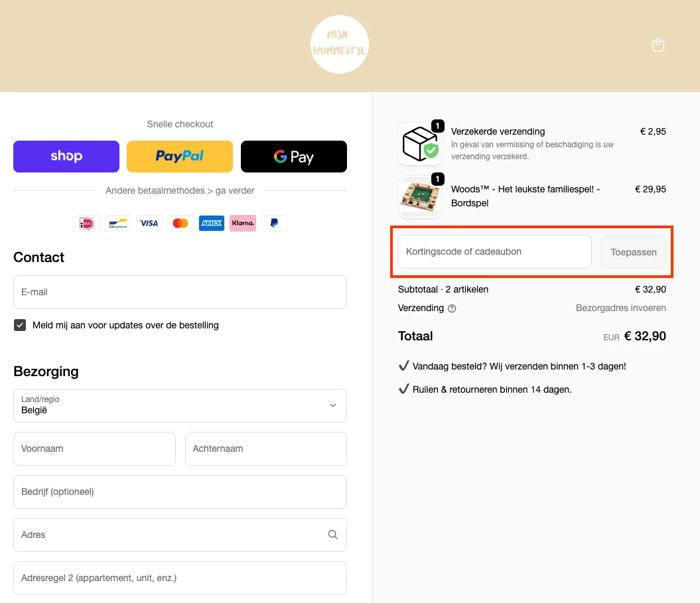This screenshot has width=700, height=603.
Task: Click the iDEAL payment icon
Action: [87, 224]
